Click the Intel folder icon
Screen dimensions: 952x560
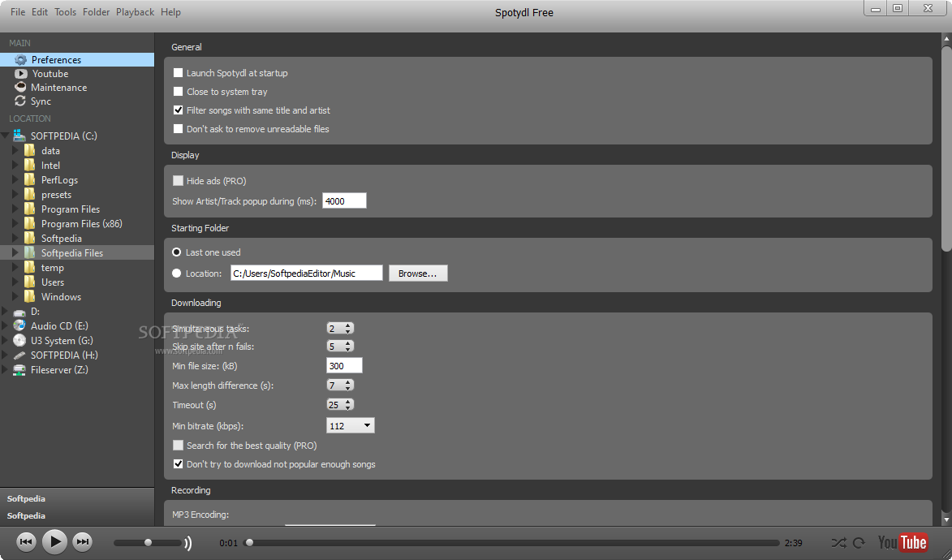pos(29,166)
